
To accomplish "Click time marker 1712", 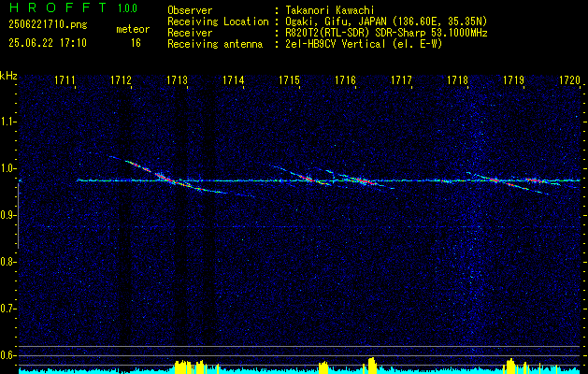I will 122,80.
